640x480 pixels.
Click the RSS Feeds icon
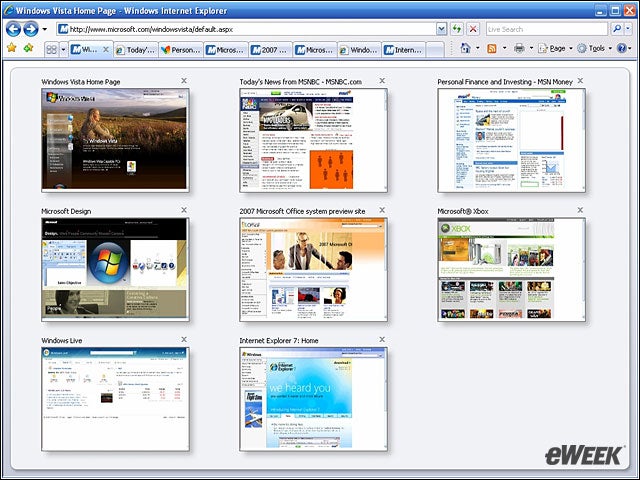tap(492, 48)
